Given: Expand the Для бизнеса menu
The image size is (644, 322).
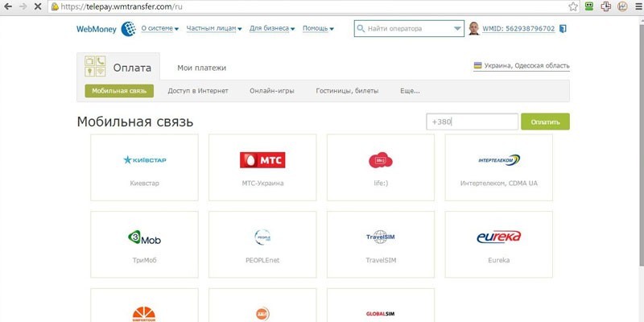Looking at the screenshot, I should coord(272,29).
